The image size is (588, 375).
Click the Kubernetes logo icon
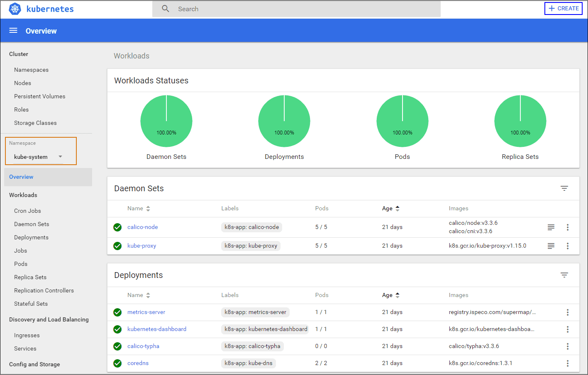(x=15, y=9)
